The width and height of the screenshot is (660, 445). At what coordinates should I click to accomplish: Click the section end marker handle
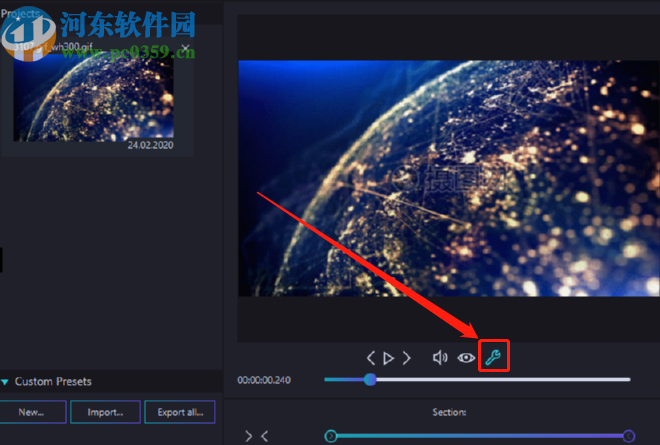pos(628,436)
